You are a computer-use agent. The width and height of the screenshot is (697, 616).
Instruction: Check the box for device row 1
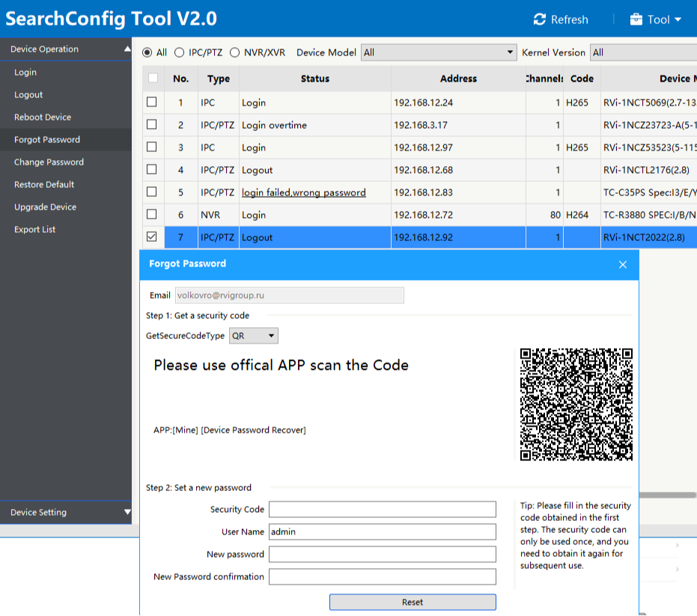click(x=152, y=102)
